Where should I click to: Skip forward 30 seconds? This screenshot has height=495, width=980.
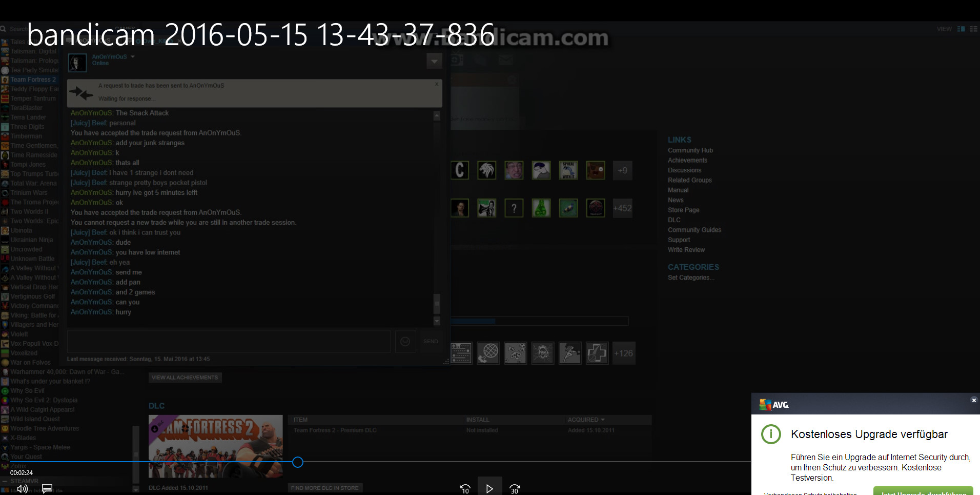(515, 488)
